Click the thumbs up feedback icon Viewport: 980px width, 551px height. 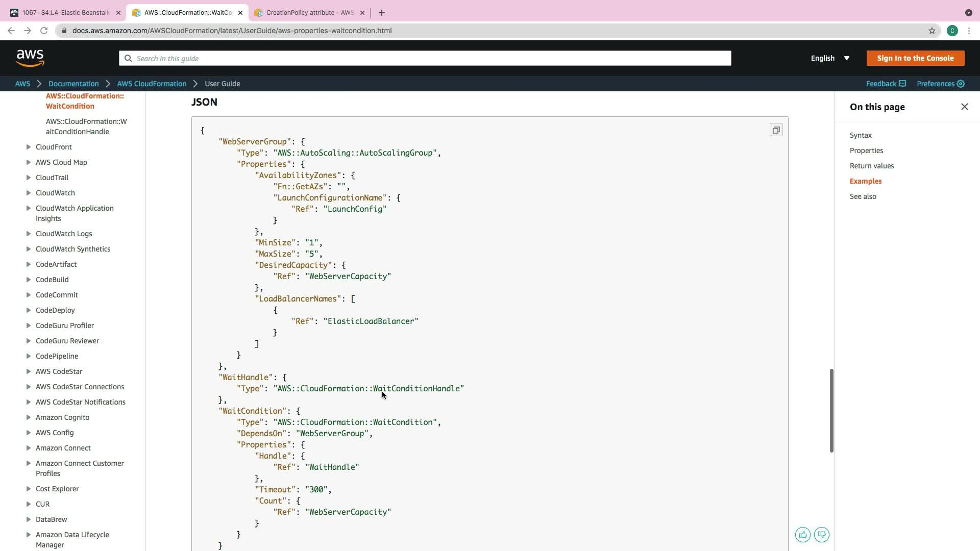click(803, 535)
